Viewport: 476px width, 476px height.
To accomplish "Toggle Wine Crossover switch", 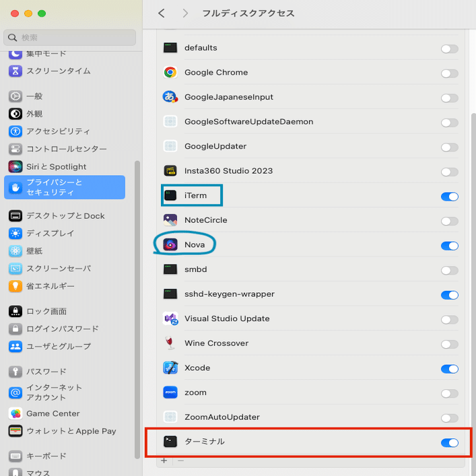I will pyautogui.click(x=450, y=345).
